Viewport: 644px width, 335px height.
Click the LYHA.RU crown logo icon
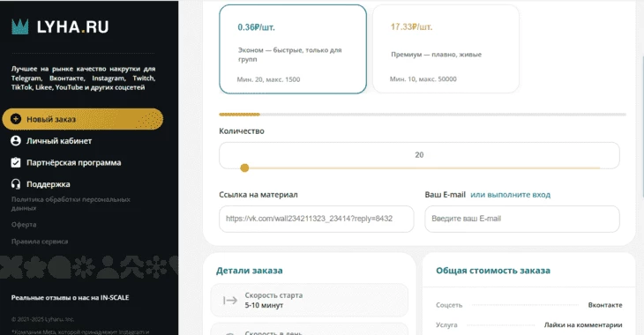click(19, 26)
